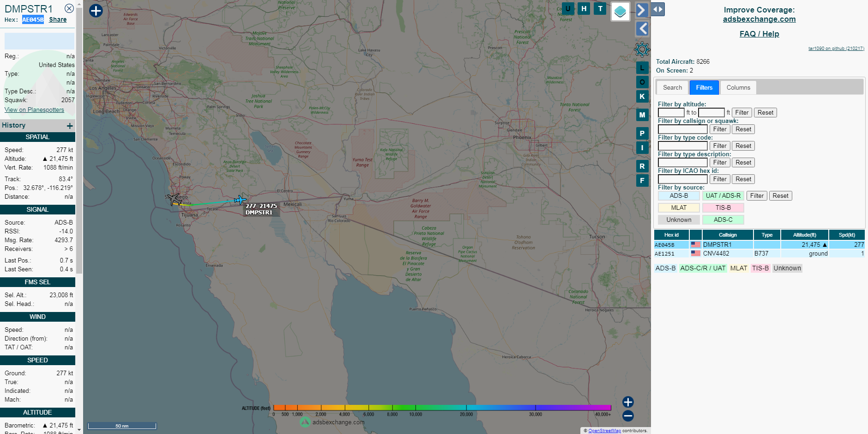Image resolution: width=868 pixels, height=434 pixels.
Task: Switch to the Columns tab
Action: 738,87
